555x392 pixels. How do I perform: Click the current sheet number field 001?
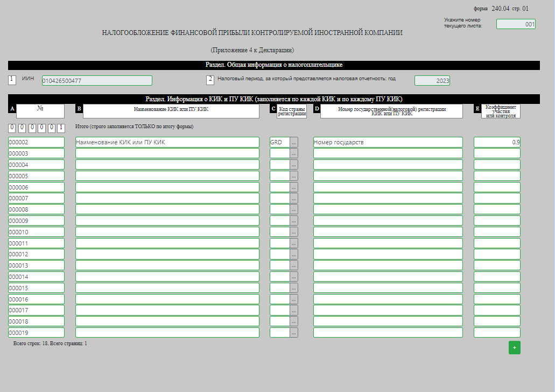[516, 24]
